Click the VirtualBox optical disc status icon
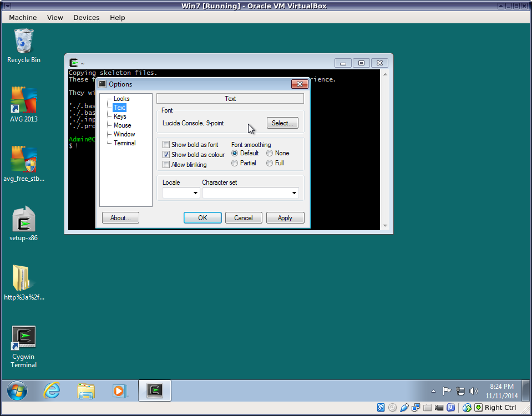Screen dimensions: 532x416 (x=392, y=408)
